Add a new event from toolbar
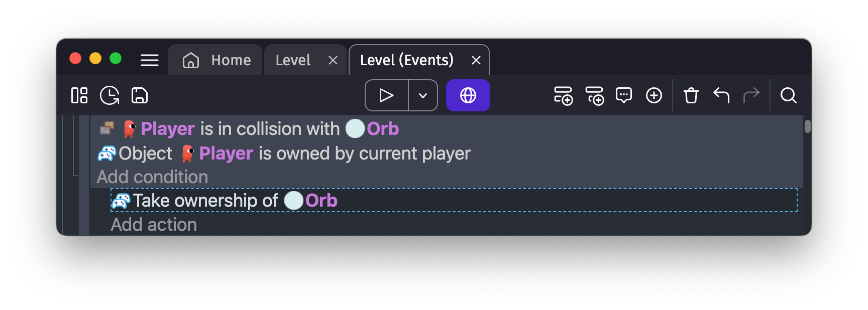The width and height of the screenshot is (868, 310). [x=563, y=95]
